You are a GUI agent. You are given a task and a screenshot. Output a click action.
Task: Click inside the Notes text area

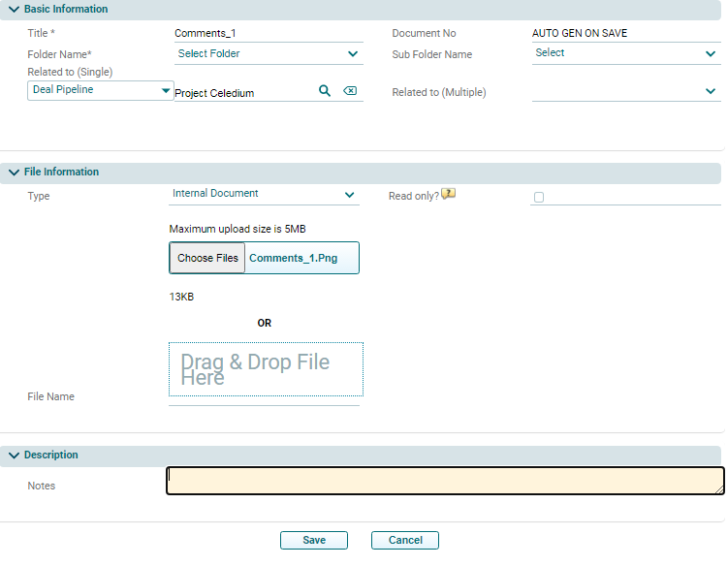tap(445, 481)
